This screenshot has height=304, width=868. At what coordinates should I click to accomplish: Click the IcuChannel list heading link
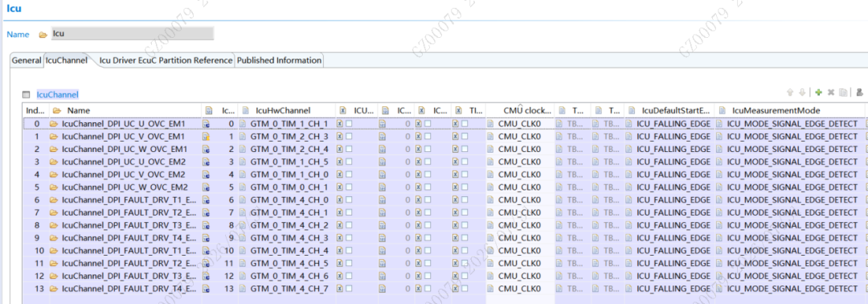pos(58,95)
